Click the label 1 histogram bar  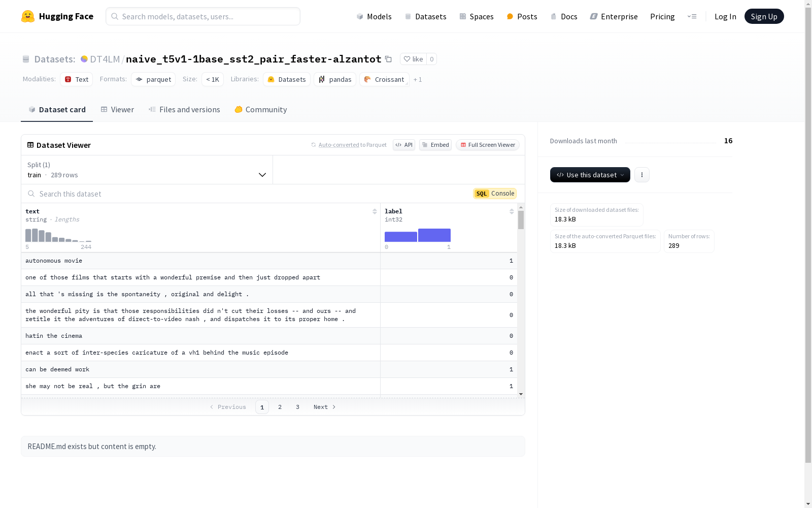(x=434, y=235)
